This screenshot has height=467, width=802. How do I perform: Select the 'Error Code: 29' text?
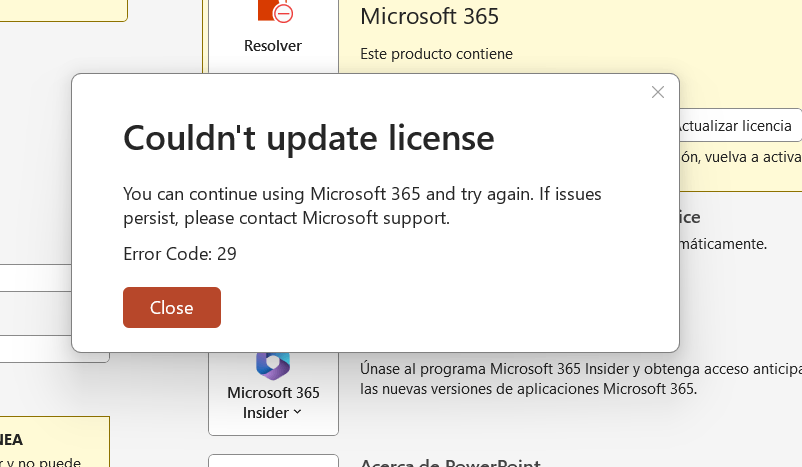180,254
